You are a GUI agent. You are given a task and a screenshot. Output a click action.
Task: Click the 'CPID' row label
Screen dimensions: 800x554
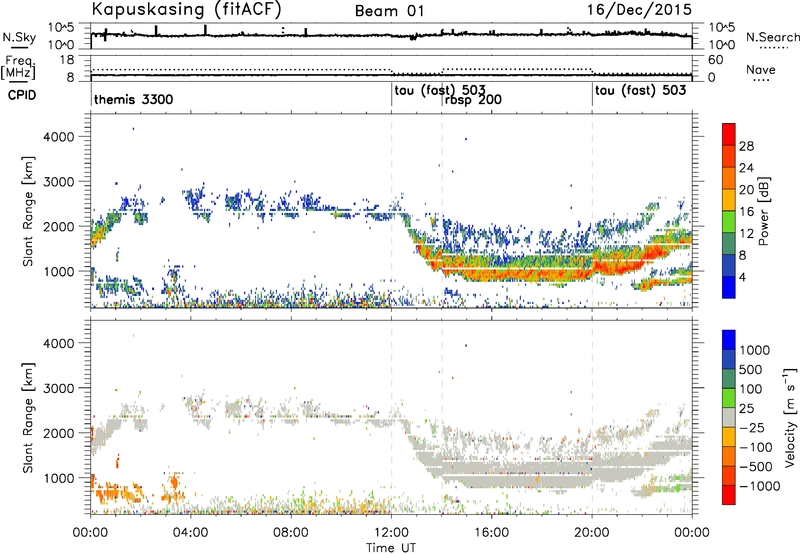coord(22,95)
